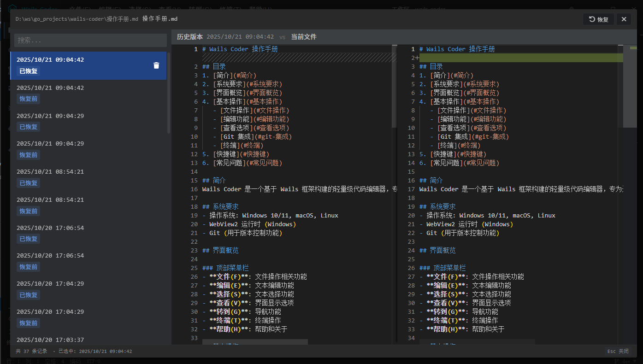The height and width of the screenshot is (364, 643).
Task: Choose the 08:54:21 record tagged 恢复前
Action: tap(88, 206)
